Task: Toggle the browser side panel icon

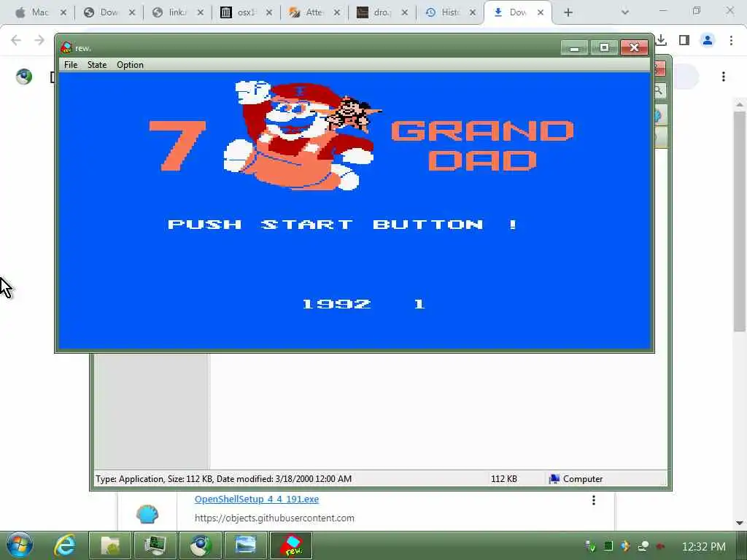Action: click(684, 41)
